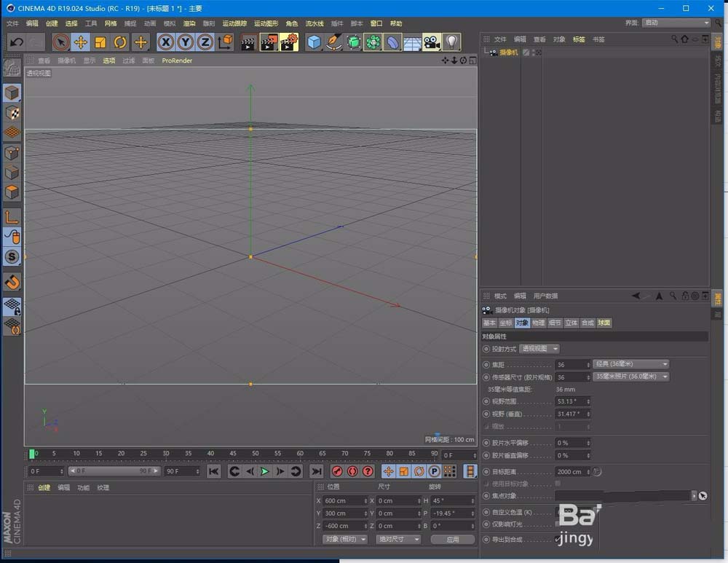Viewport: 728px width, 563px height.
Task: Switch to Polygons mode icon
Action: [x=12, y=192]
